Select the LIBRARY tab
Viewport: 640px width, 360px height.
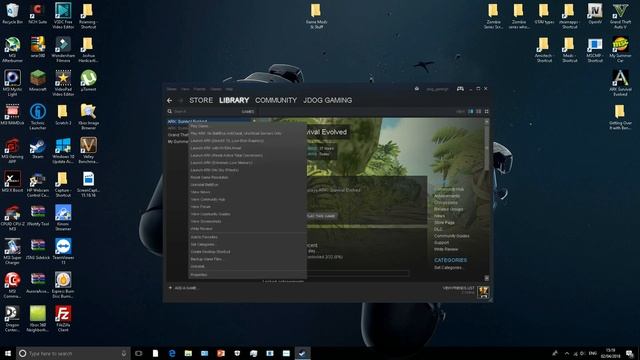234,100
